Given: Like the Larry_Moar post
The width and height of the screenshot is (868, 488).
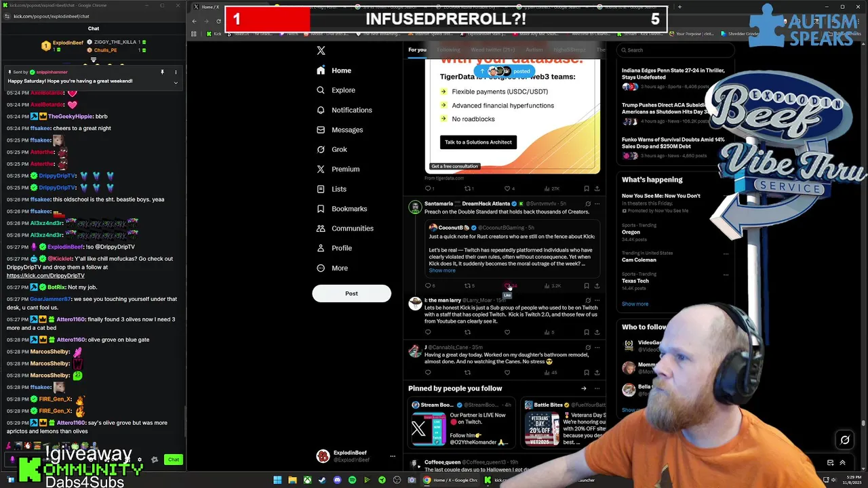Looking at the screenshot, I should pos(507,332).
